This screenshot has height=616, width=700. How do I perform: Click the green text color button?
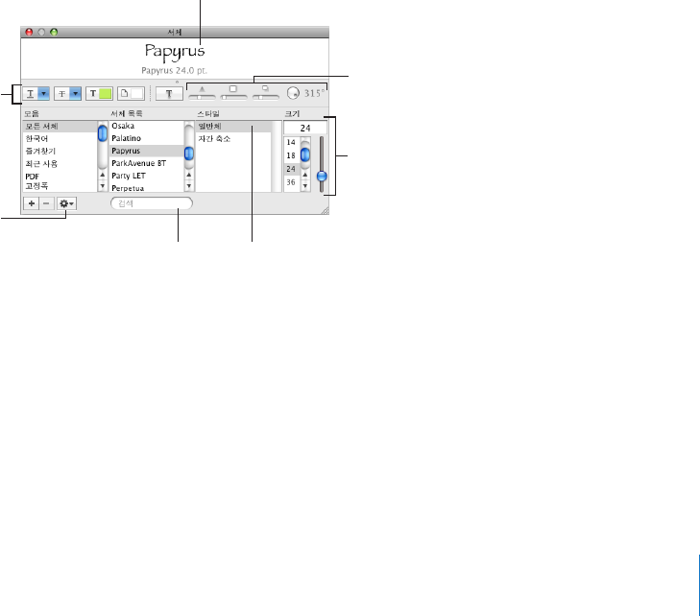pos(99,94)
